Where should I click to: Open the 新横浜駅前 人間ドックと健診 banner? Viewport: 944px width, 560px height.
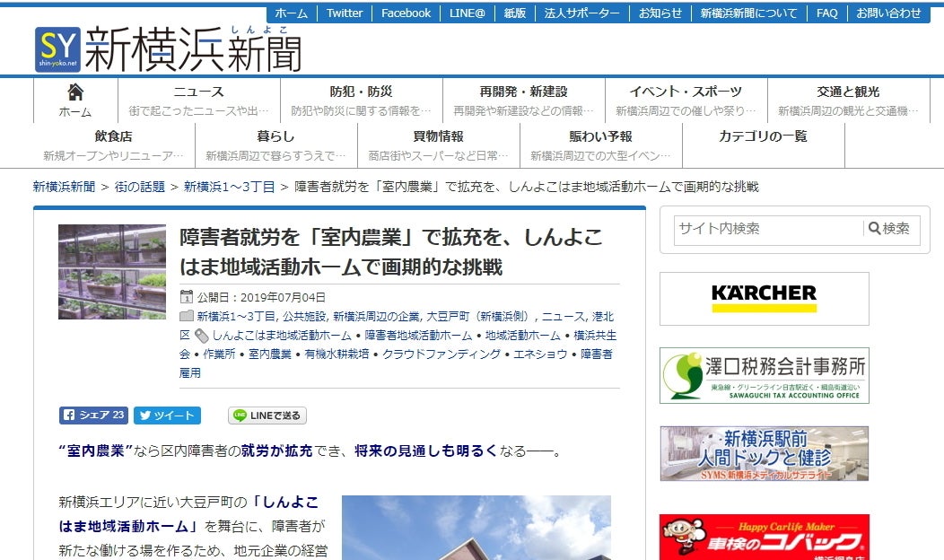click(764, 453)
